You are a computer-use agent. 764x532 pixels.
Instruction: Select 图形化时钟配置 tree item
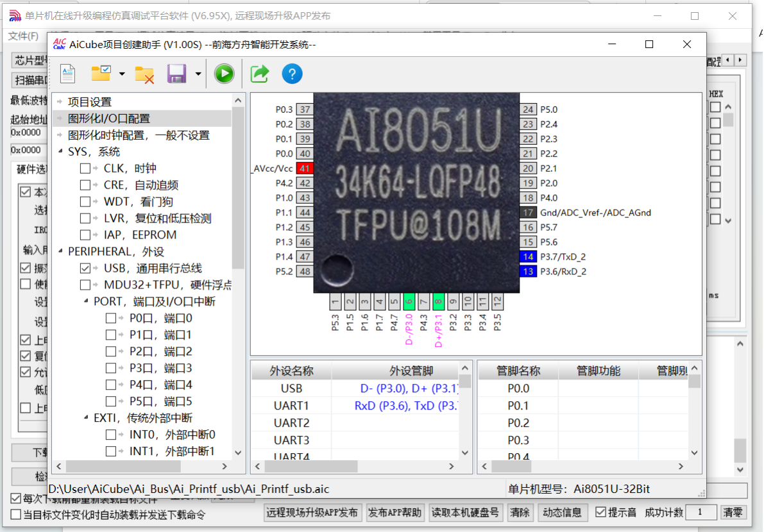pyautogui.click(x=139, y=135)
